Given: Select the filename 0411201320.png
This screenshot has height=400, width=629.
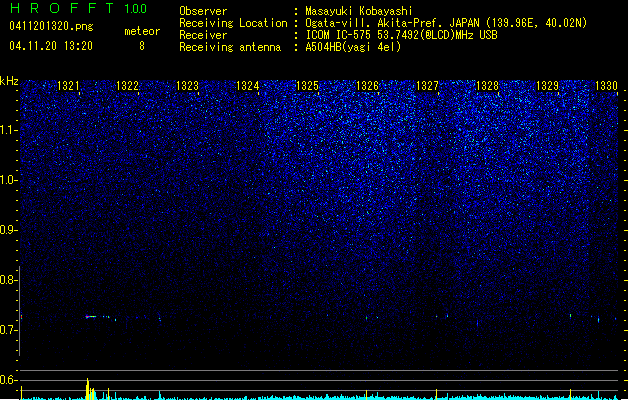Looking at the screenshot, I should (51, 26).
